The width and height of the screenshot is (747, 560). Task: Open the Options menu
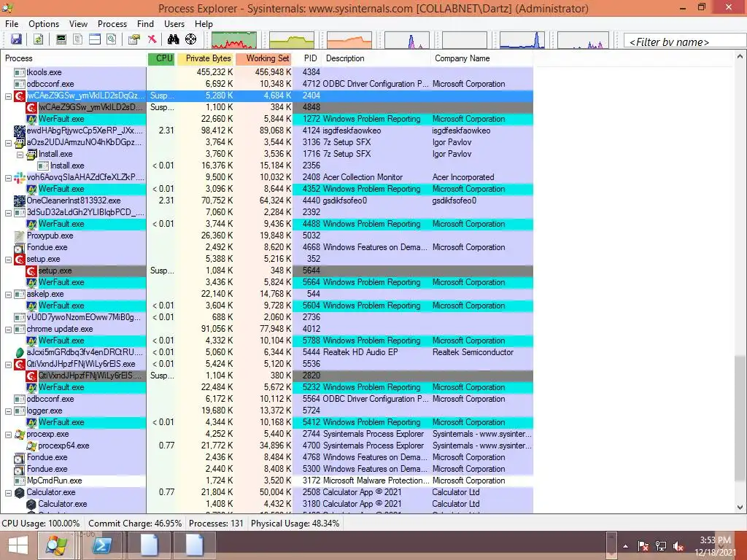click(44, 24)
